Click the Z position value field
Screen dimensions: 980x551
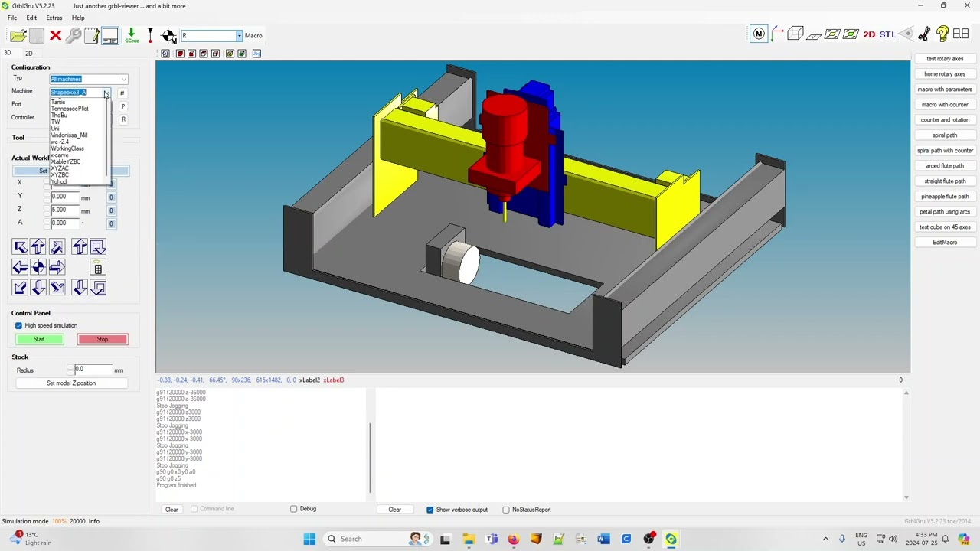64,210
